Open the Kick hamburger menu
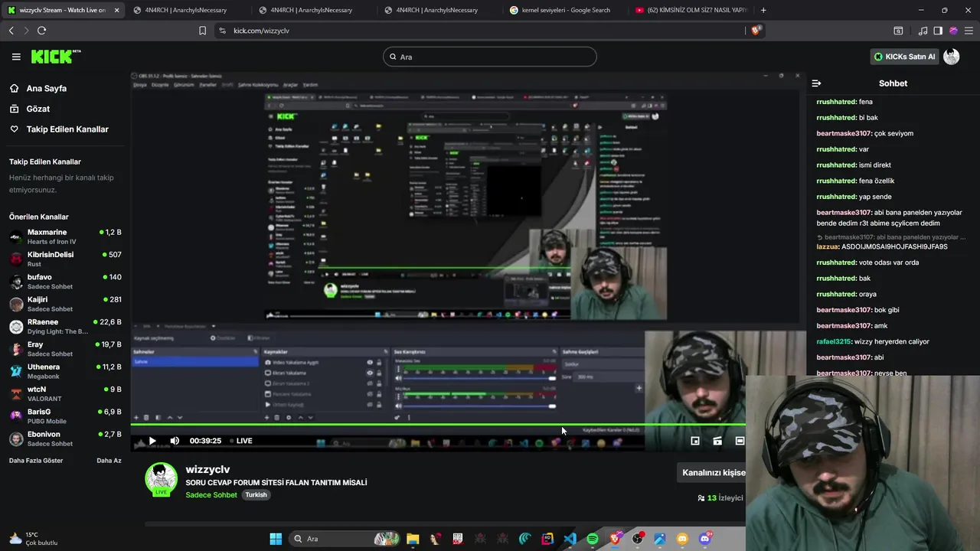Viewport: 980px width, 551px height. pyautogui.click(x=16, y=57)
